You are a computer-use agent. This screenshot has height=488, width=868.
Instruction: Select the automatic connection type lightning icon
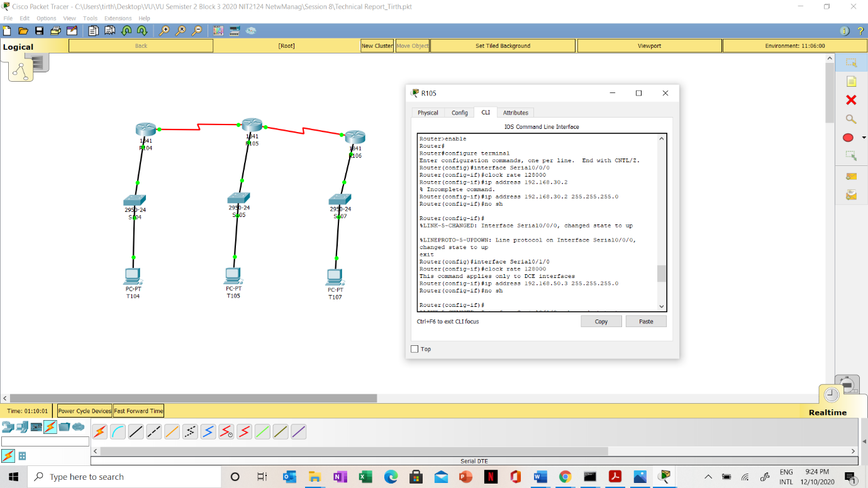(x=99, y=432)
